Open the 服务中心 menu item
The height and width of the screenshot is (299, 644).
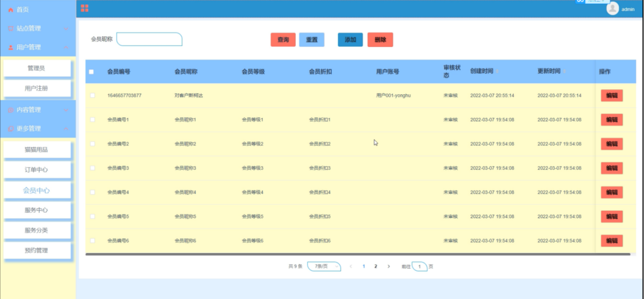point(37,210)
